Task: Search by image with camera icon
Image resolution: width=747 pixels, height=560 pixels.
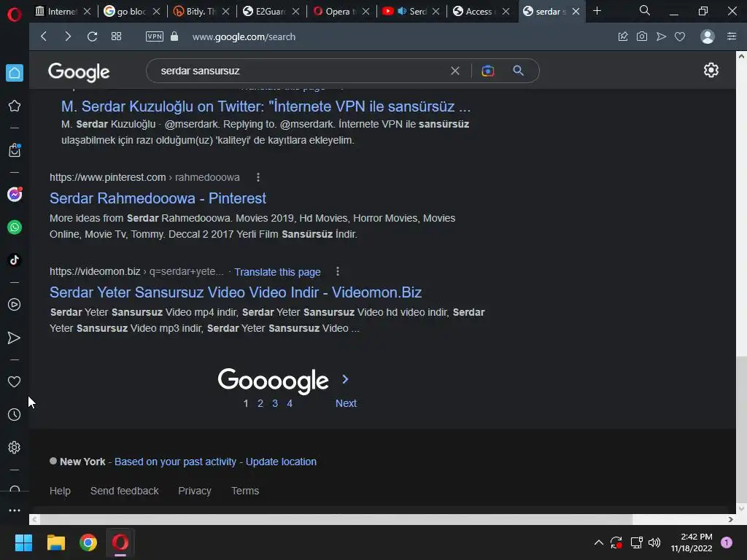Action: tap(488, 71)
